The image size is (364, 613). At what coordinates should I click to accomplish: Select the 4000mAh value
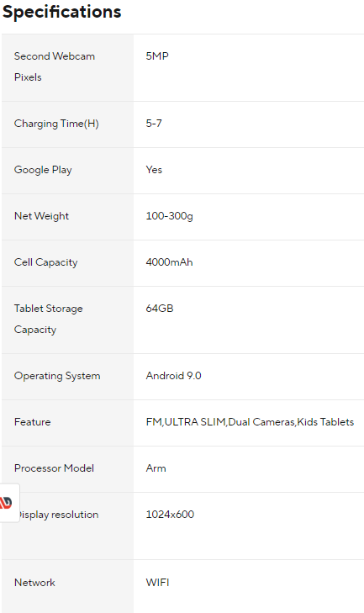pos(169,262)
